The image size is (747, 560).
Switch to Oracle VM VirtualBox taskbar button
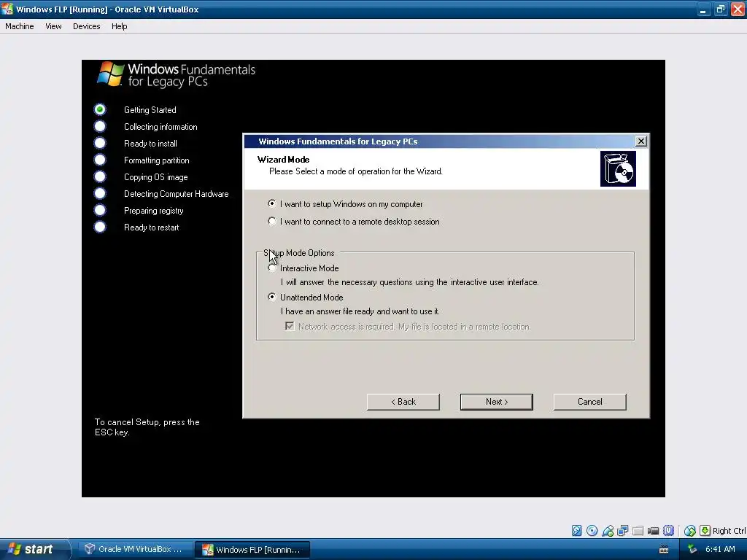133,549
